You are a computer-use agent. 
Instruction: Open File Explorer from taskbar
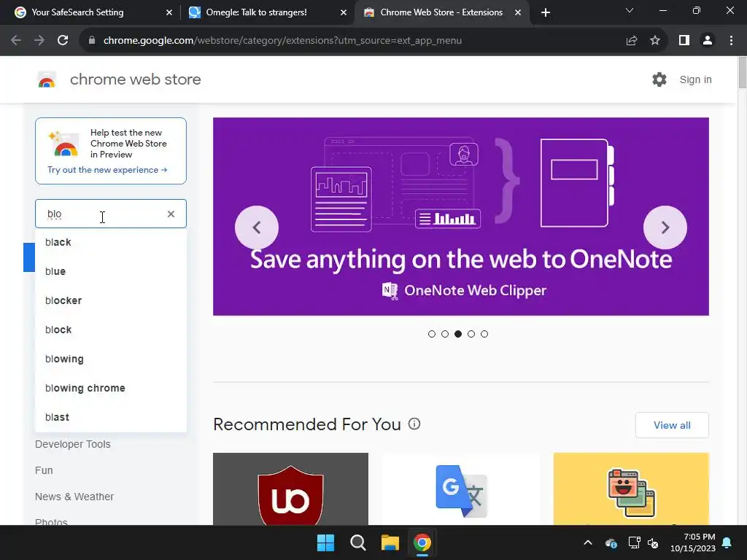pyautogui.click(x=390, y=542)
